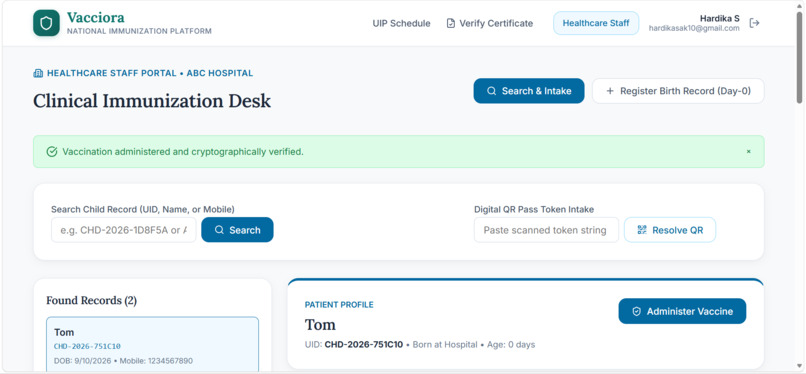The image size is (806, 374).
Task: Click the DOB 9/10/2026 mobile line
Action: (x=123, y=361)
